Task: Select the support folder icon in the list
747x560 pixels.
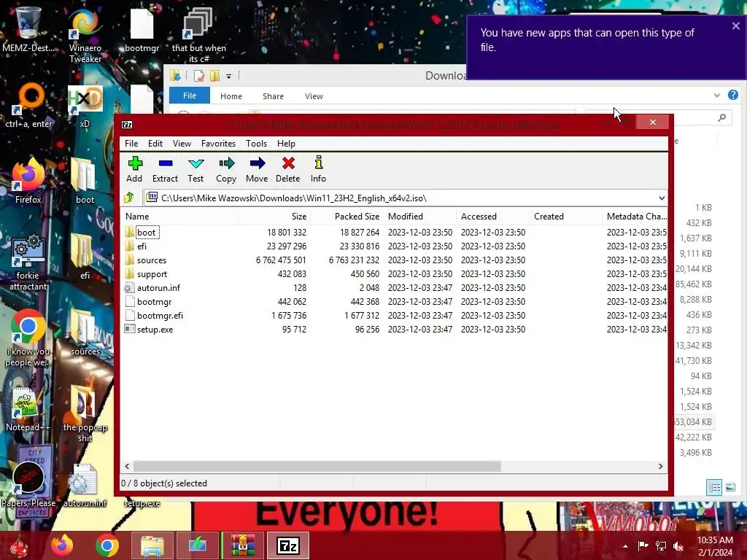Action: pyautogui.click(x=129, y=274)
